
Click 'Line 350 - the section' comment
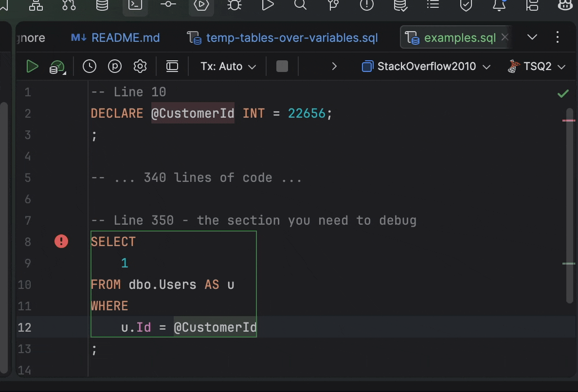pos(197,221)
